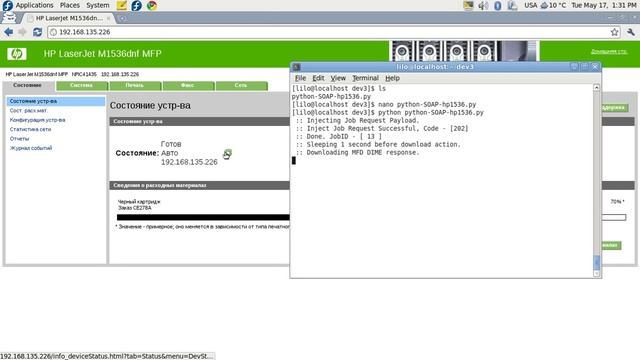640x360 pixels.
Task: Open the terminal File menu
Action: click(300, 78)
